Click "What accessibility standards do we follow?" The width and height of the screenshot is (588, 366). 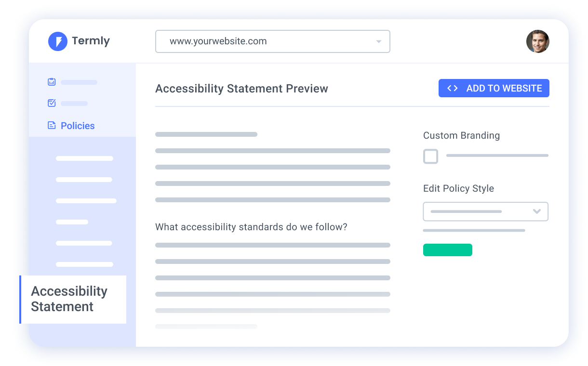tap(251, 227)
